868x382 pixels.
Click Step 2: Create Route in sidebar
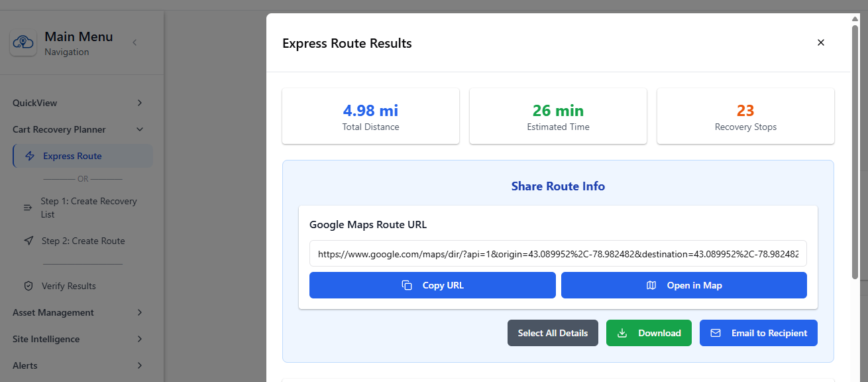click(x=83, y=240)
